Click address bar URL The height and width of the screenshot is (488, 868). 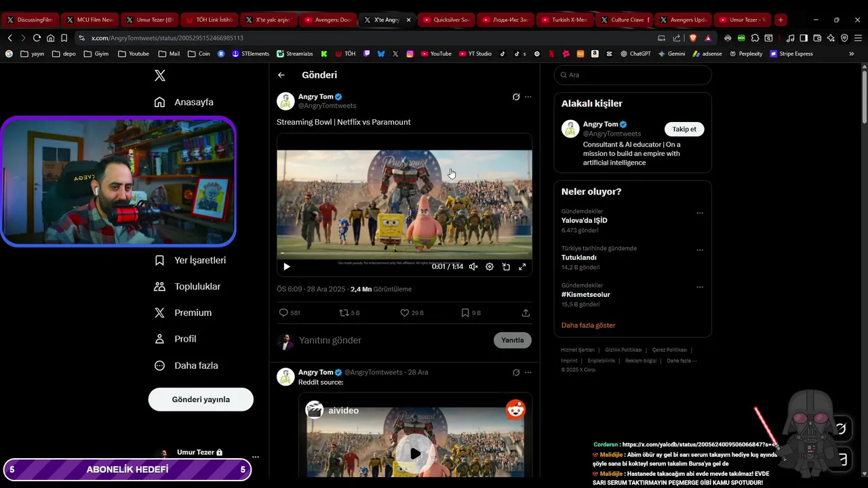click(x=167, y=38)
